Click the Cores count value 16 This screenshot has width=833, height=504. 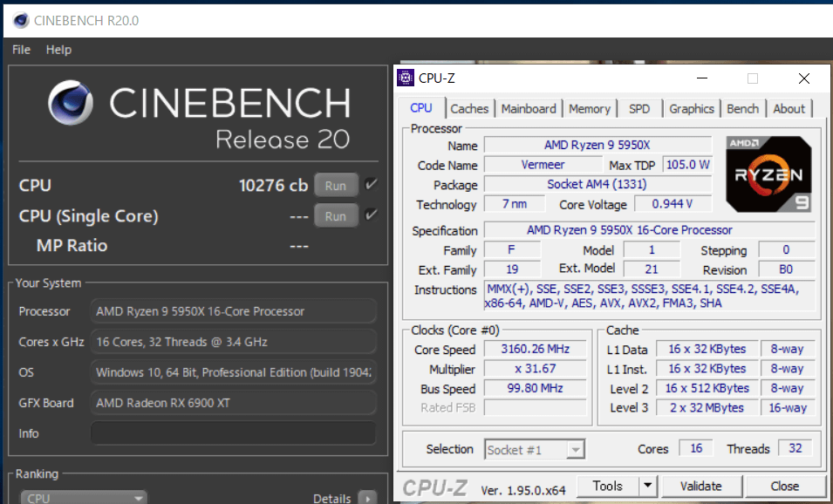(696, 448)
